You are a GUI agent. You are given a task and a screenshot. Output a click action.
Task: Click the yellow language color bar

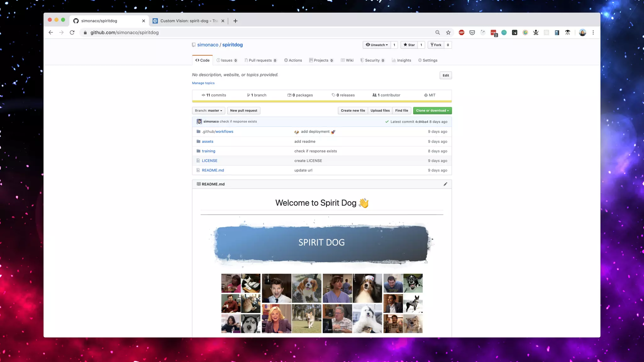(x=322, y=101)
